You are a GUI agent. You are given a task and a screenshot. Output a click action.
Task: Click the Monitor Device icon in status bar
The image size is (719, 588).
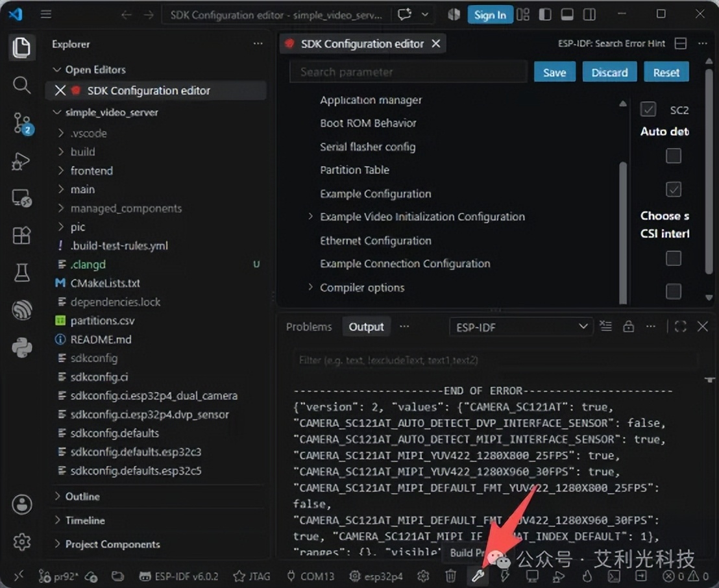(532, 576)
